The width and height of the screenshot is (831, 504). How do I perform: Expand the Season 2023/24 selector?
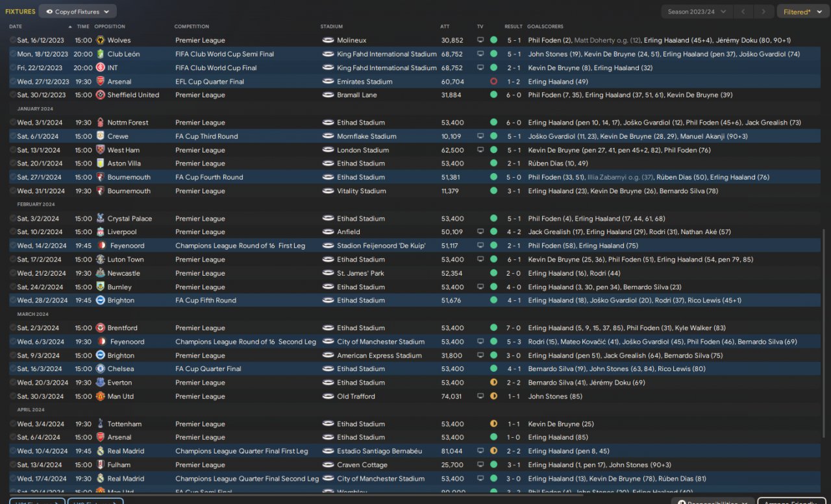click(x=697, y=12)
